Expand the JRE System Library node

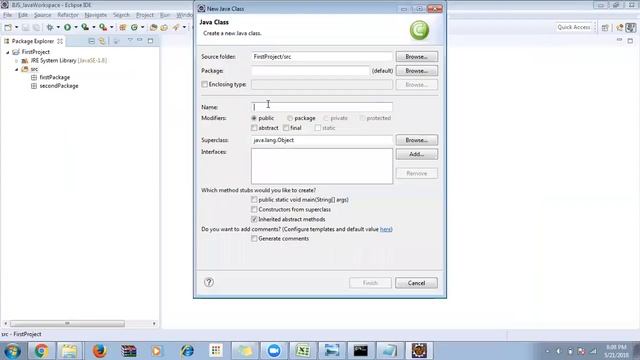tap(17, 61)
